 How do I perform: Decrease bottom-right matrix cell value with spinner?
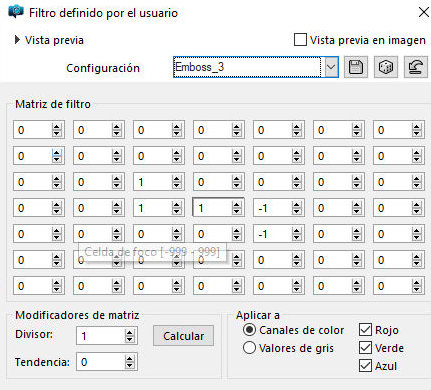click(x=417, y=289)
